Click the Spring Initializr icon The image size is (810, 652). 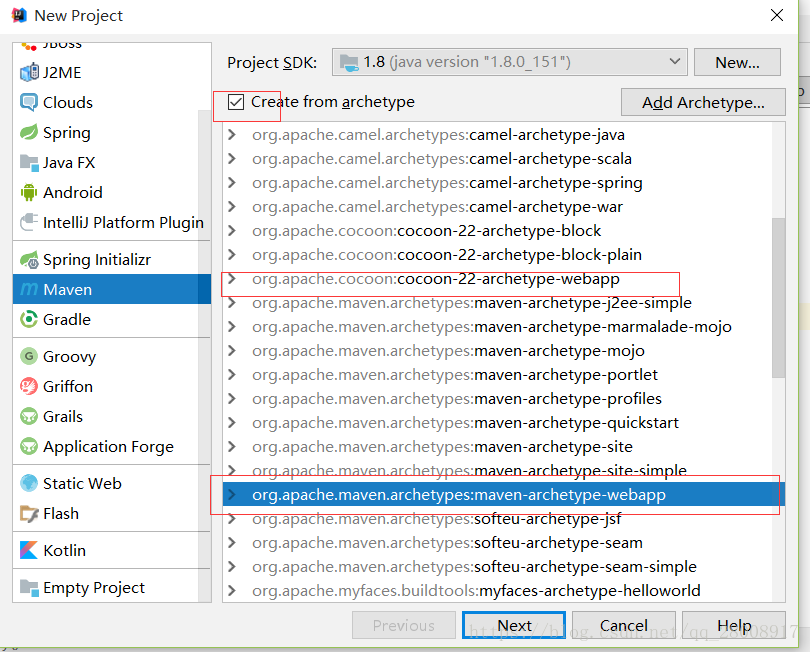click(x=29, y=259)
